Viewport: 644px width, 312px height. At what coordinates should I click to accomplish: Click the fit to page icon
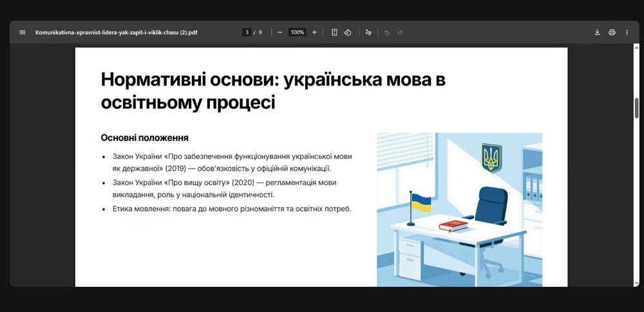pos(334,32)
